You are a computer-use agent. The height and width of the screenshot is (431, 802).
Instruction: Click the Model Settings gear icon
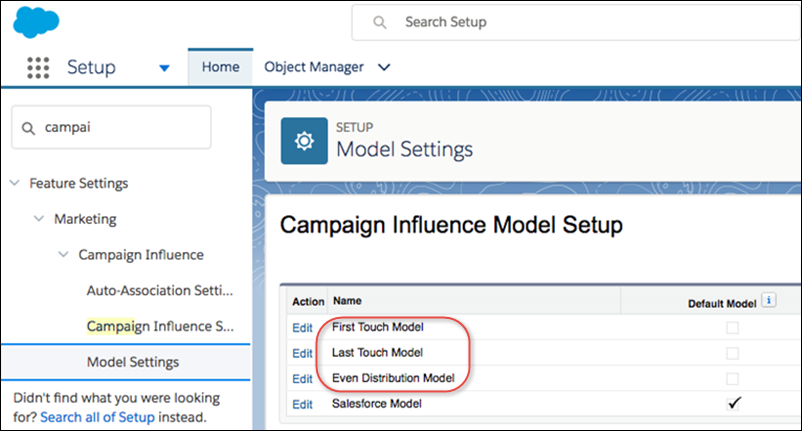pos(303,141)
